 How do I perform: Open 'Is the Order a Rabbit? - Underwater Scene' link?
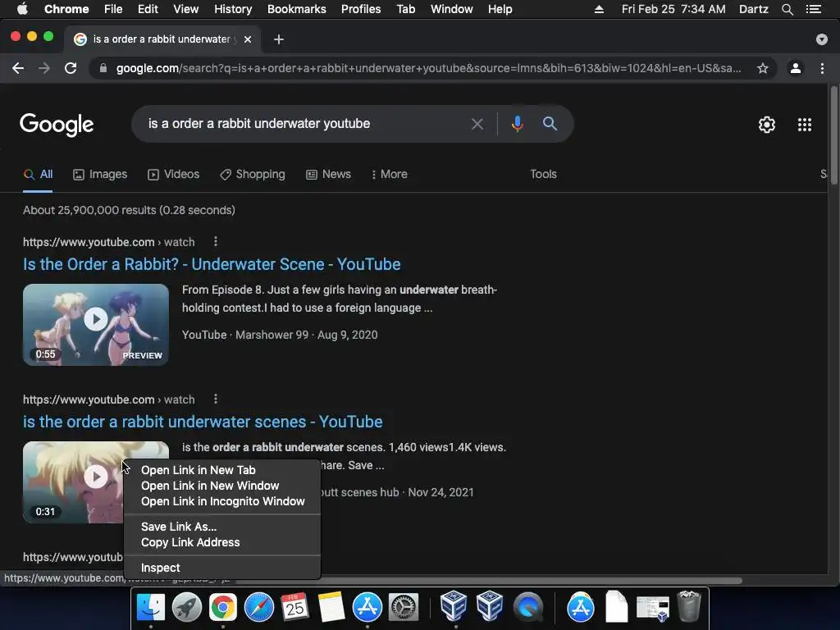(x=212, y=264)
